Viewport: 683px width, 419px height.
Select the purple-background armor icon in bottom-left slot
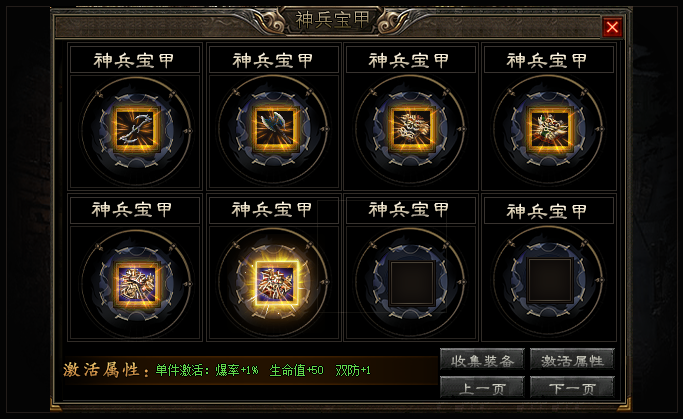tap(136, 283)
